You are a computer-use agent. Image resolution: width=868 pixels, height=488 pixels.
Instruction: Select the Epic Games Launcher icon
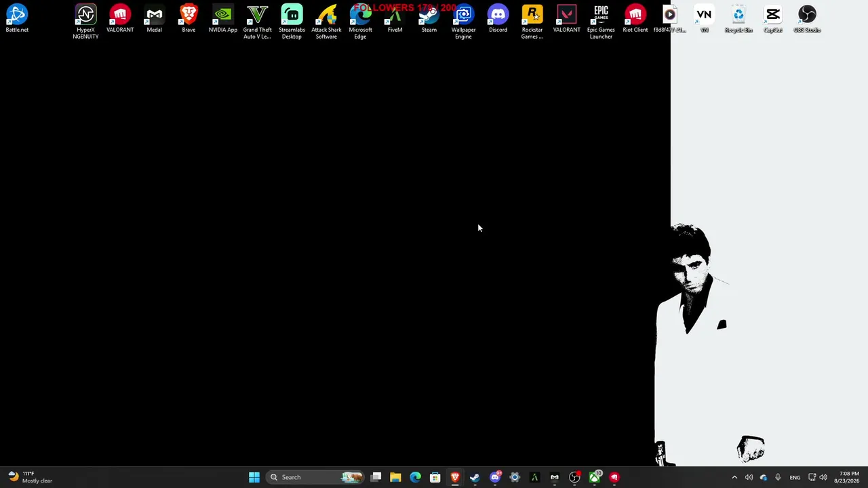click(x=601, y=22)
